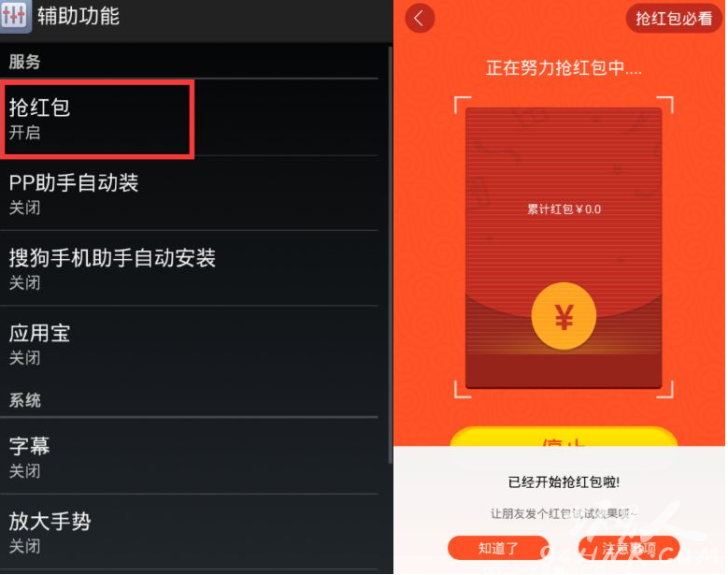Tap the 累计红包 ¥0.0 amount text

point(564,209)
